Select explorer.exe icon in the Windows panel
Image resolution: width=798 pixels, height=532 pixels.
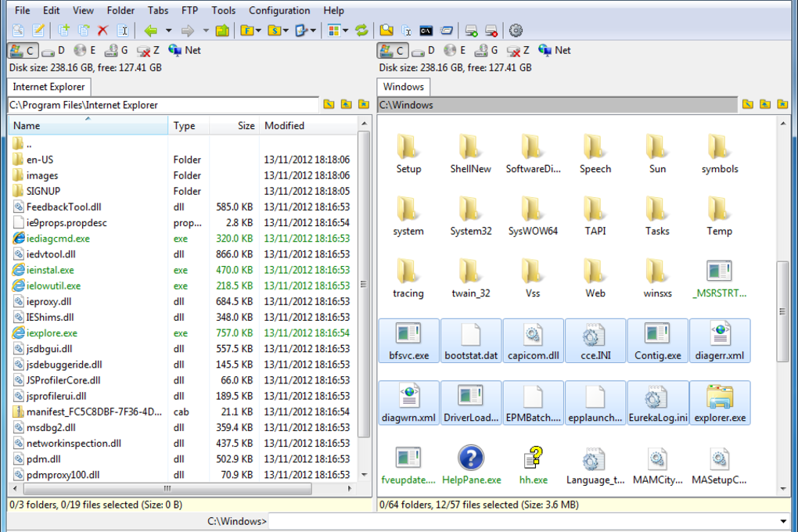(x=720, y=403)
